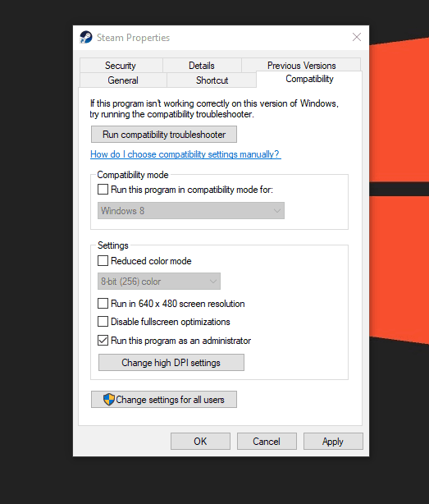The width and height of the screenshot is (429, 504).
Task: Check Run in 640 x 480 resolution
Action: pos(103,304)
